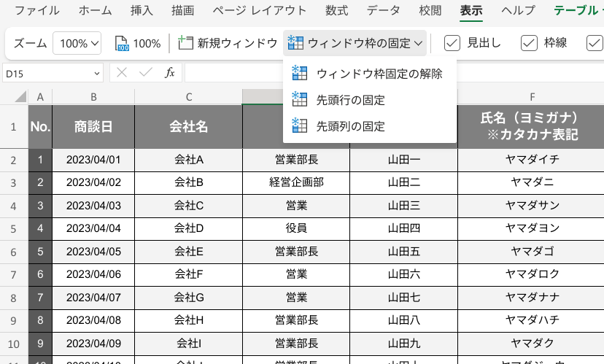Click the 商談日 header cell

click(93, 127)
